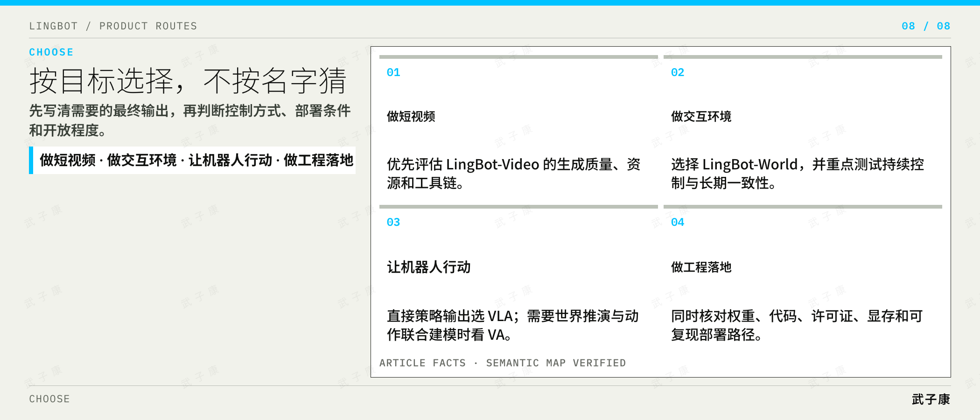Click the card title '让机器人行动' in card 03
Screen dimensions: 980x420
pyautogui.click(x=428, y=267)
